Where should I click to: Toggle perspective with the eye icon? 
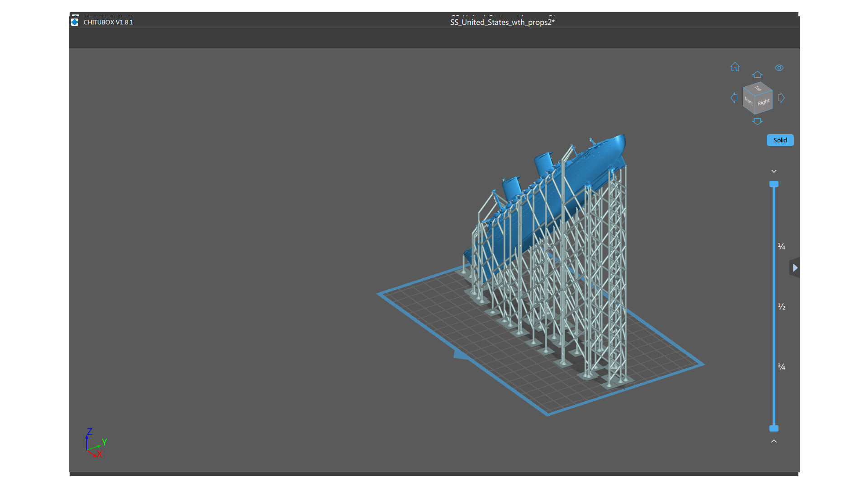click(778, 68)
